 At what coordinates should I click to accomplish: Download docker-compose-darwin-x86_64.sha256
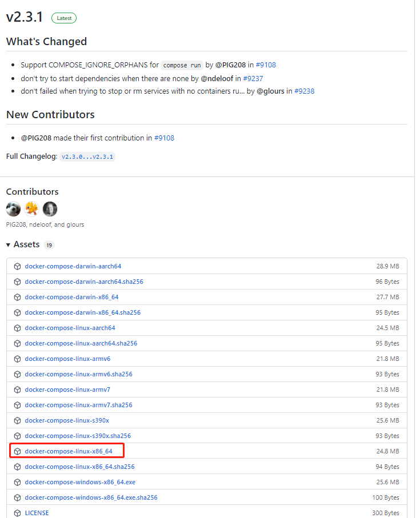coord(83,312)
